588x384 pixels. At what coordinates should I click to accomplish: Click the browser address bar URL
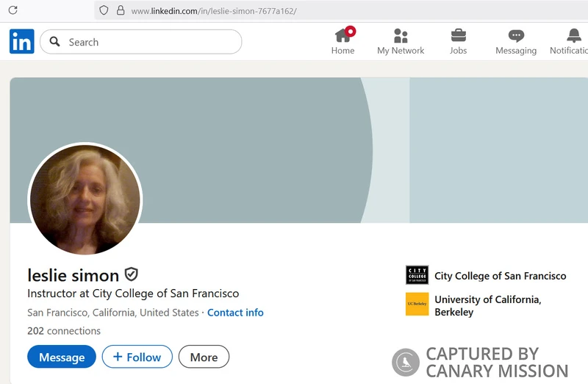click(x=214, y=11)
